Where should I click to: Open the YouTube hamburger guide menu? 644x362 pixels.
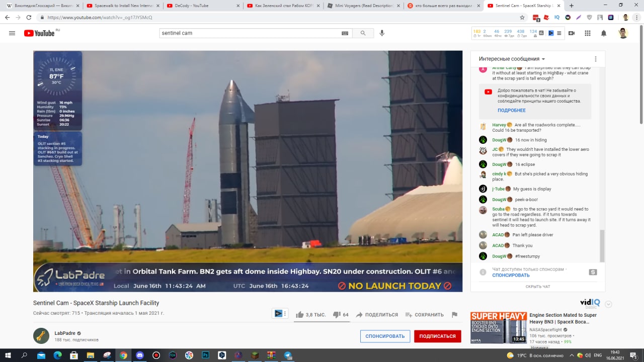[12, 33]
